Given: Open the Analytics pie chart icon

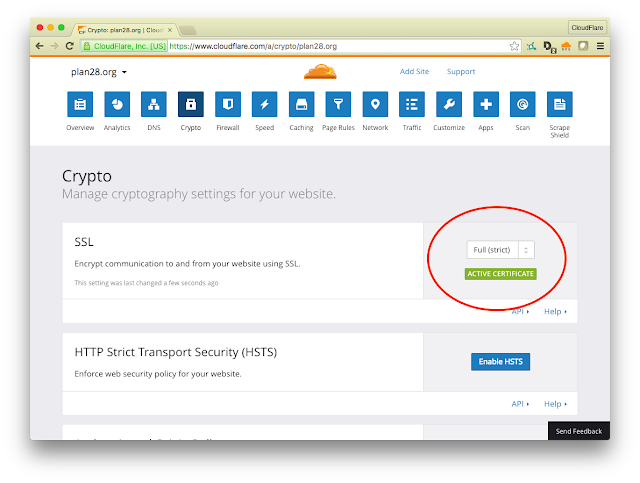Looking at the screenshot, I should tap(117, 105).
